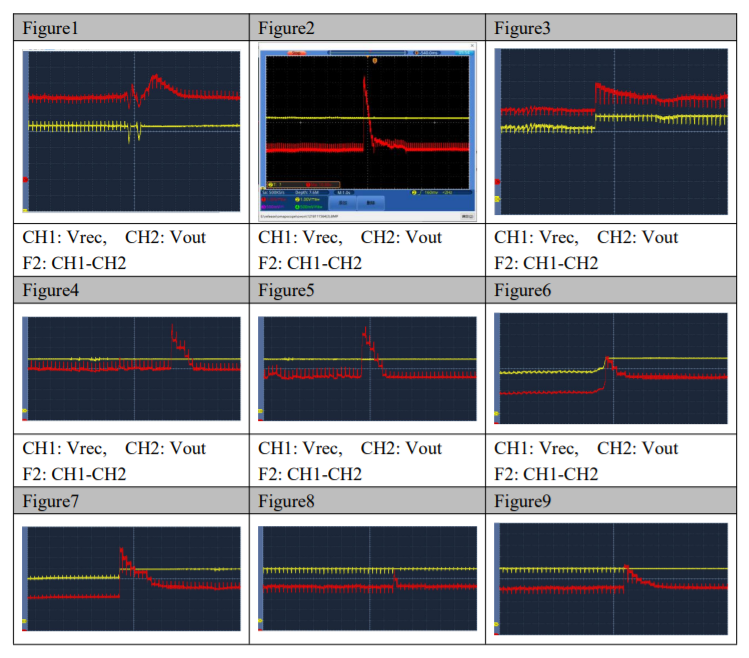Click "CH1: Vrec," under Figure4
This screenshot has width=749, height=658.
[64, 448]
